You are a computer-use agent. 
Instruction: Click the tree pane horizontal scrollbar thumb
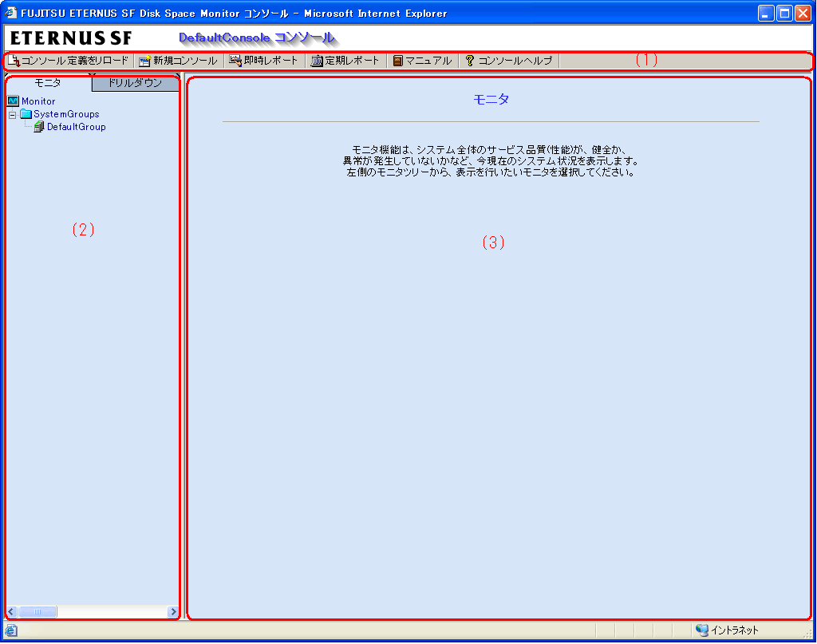point(37,612)
